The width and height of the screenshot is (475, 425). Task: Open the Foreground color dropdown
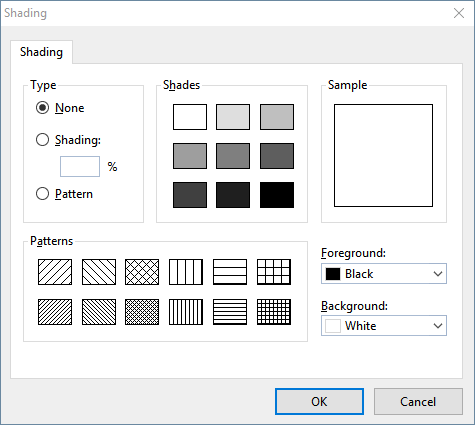(x=384, y=274)
